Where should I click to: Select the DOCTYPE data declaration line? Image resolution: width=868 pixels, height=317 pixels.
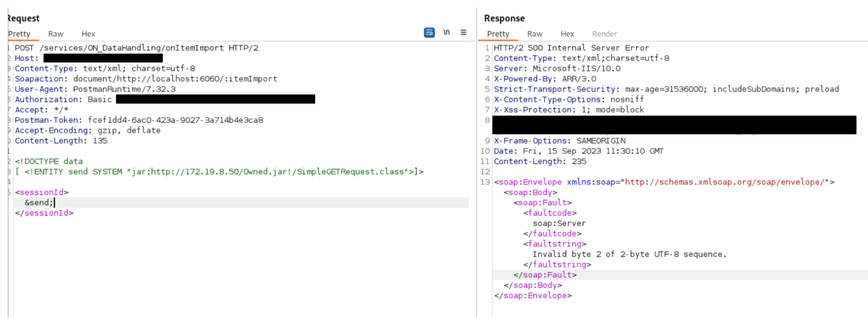[x=49, y=161]
